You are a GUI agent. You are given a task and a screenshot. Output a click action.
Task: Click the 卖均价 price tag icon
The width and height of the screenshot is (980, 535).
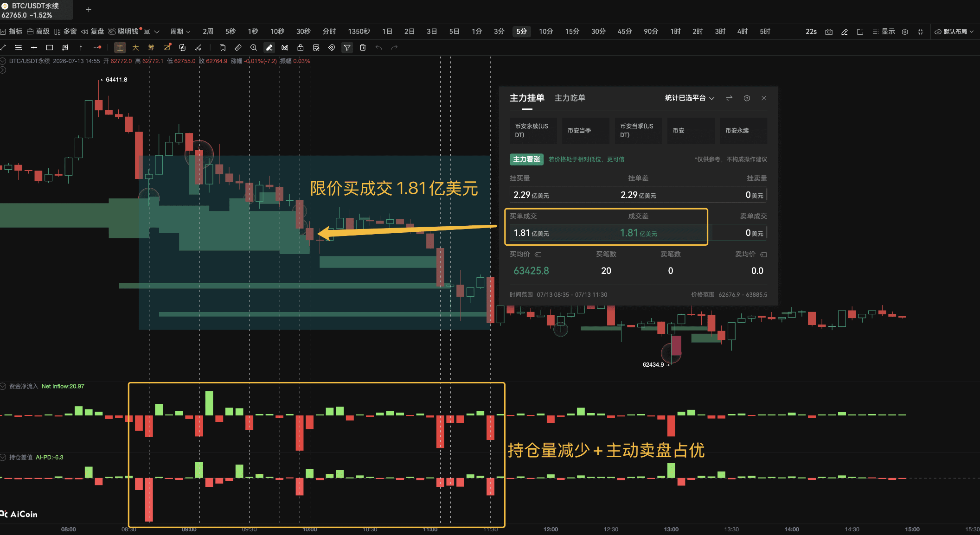(763, 255)
